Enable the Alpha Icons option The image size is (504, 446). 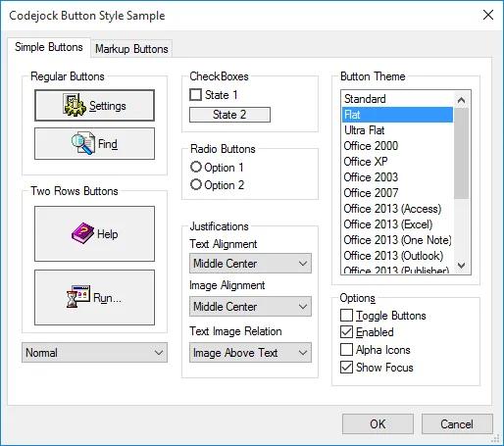(346, 350)
